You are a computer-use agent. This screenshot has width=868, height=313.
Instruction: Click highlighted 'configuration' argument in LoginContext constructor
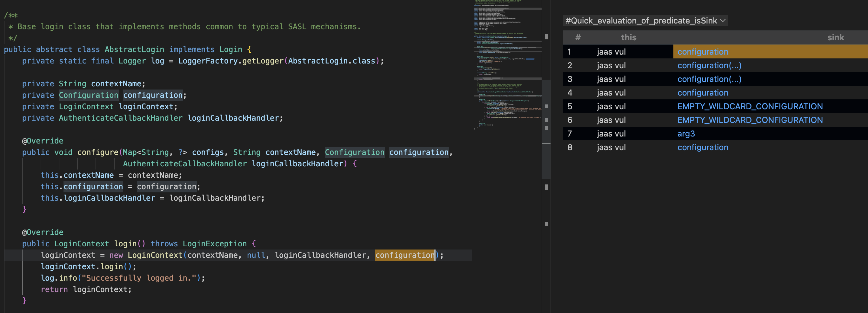point(405,255)
